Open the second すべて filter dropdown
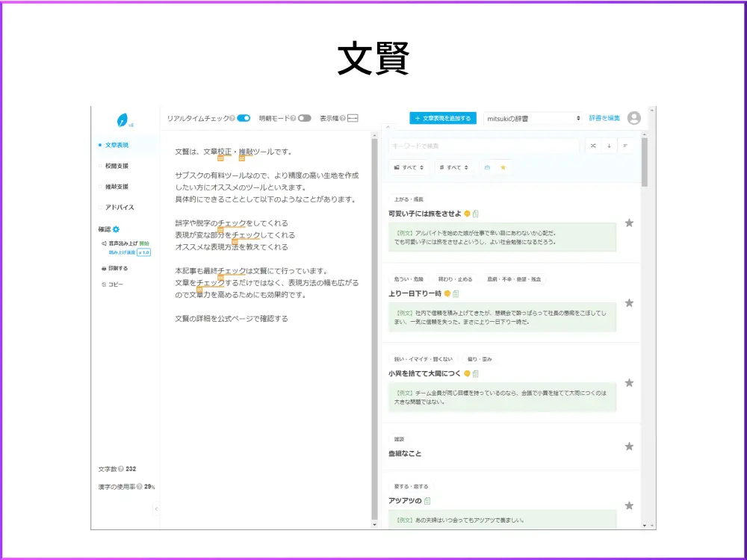The height and width of the screenshot is (560, 747). pos(453,167)
